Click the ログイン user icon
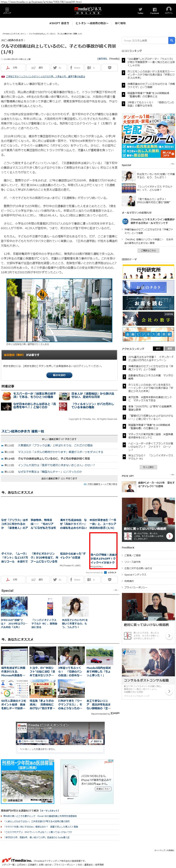 point(169,11)
